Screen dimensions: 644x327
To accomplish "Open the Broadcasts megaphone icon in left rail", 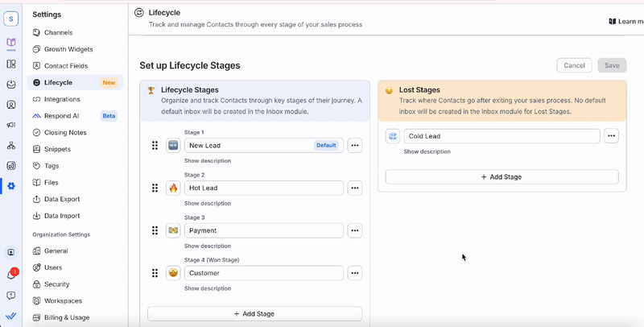I will coord(11,125).
